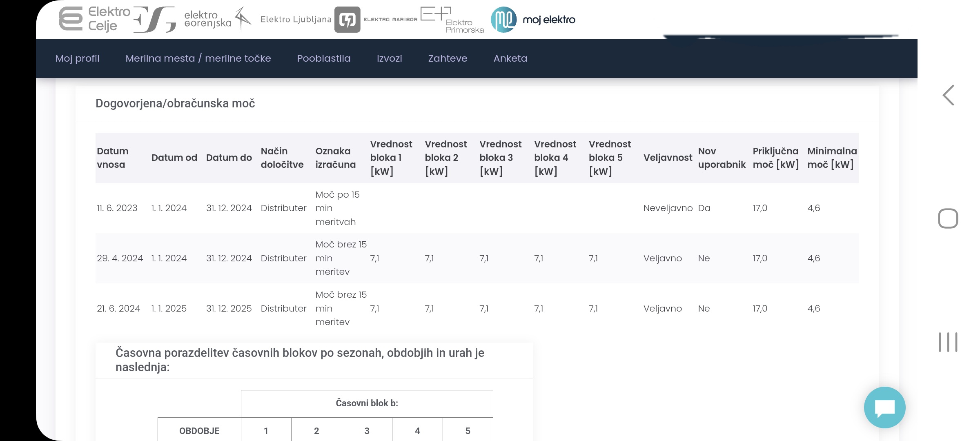
Task: Select the Vrednost bloka 2 [kW] header
Action: click(x=446, y=158)
